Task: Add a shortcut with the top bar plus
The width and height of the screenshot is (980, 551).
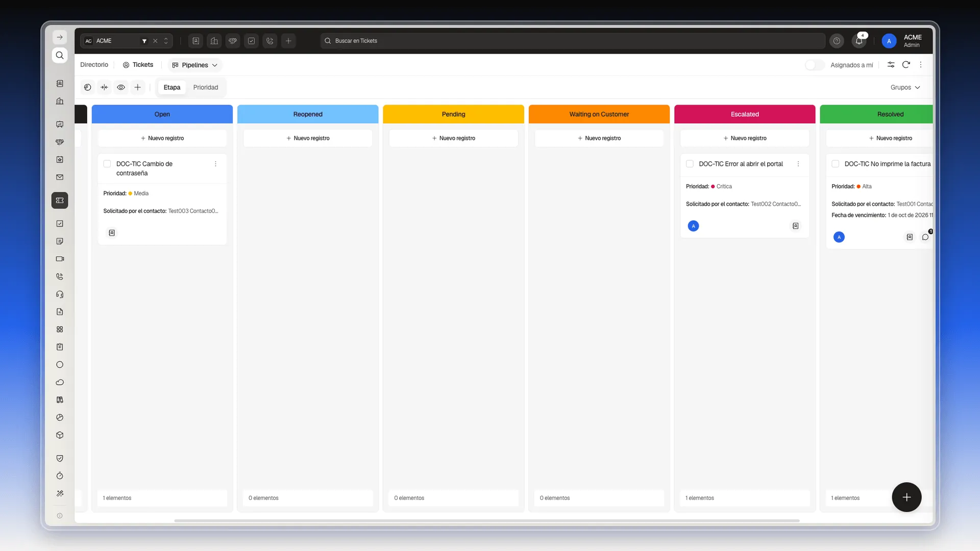Action: [288, 41]
